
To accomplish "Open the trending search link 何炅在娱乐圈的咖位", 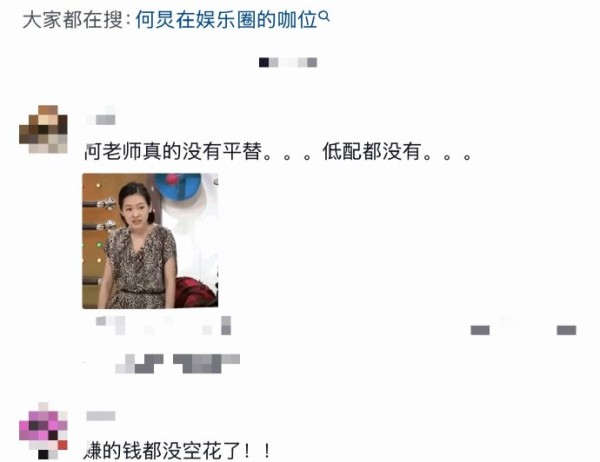I will click(227, 20).
